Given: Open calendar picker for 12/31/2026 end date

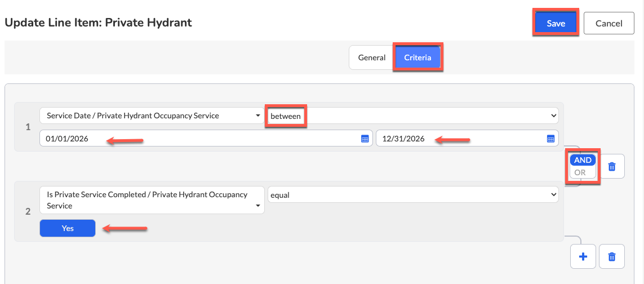Looking at the screenshot, I should click(x=551, y=139).
